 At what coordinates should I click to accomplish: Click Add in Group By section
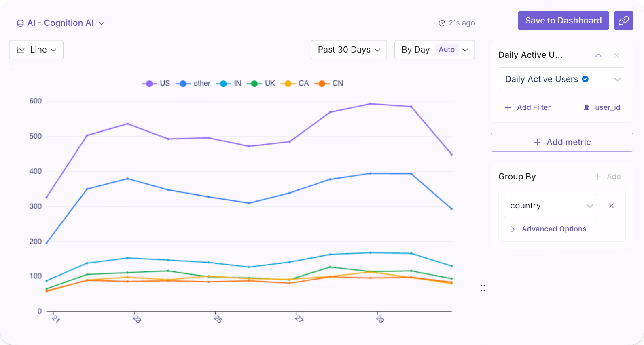pyautogui.click(x=607, y=177)
